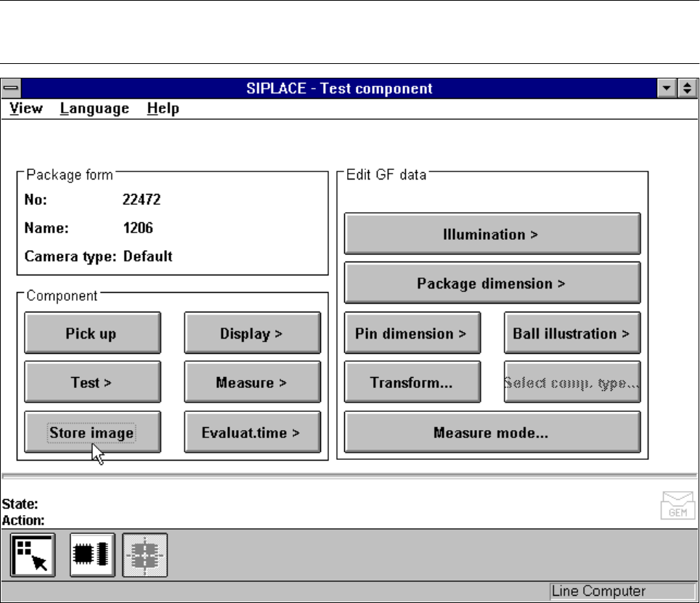Click the Store image button
Screen dimensions: 700x603
(x=92, y=432)
